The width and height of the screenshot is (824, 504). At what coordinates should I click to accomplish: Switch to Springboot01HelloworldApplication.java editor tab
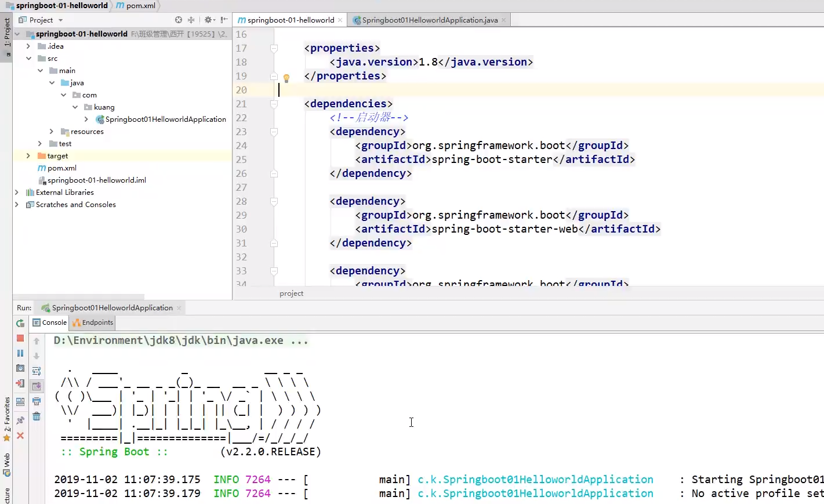pyautogui.click(x=429, y=20)
